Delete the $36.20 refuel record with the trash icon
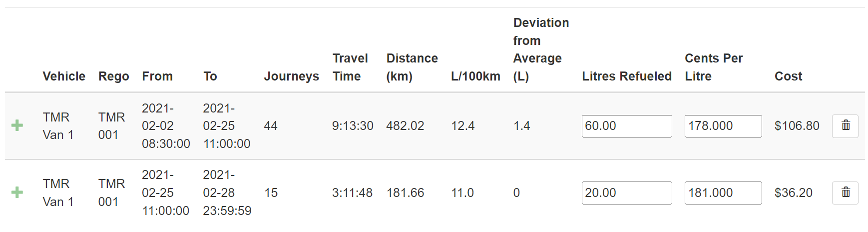Image resolution: width=868 pixels, height=232 pixels. point(845,193)
